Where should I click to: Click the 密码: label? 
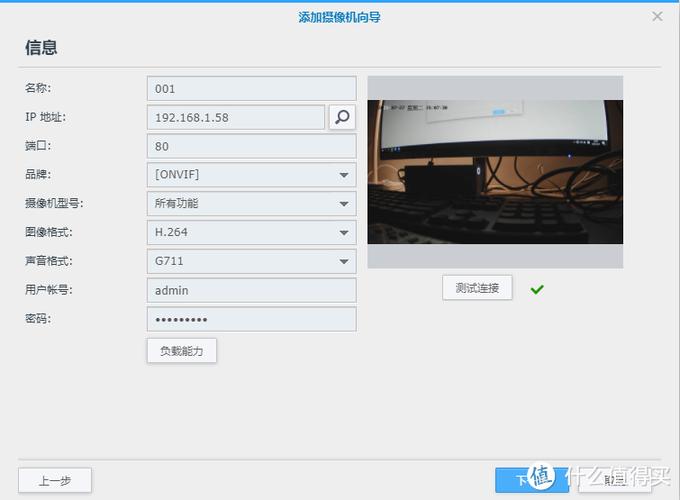click(x=38, y=319)
